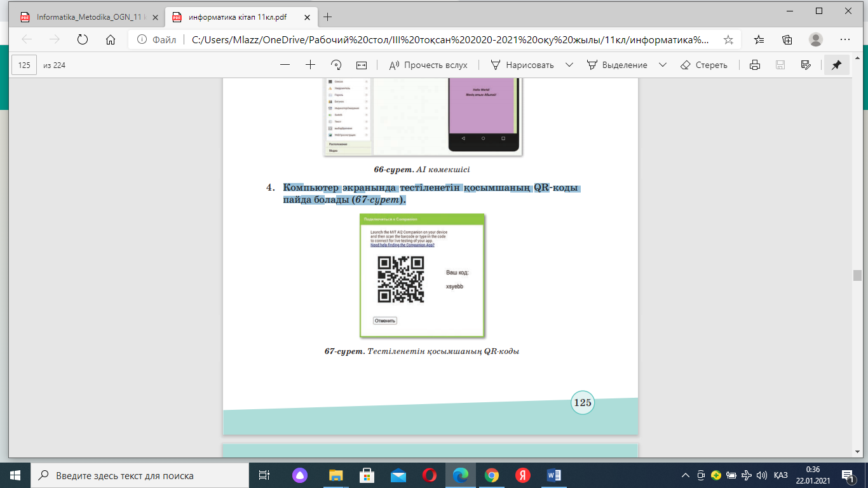Select the Erase tool (Стереть)
This screenshot has width=868, height=488.
point(703,65)
